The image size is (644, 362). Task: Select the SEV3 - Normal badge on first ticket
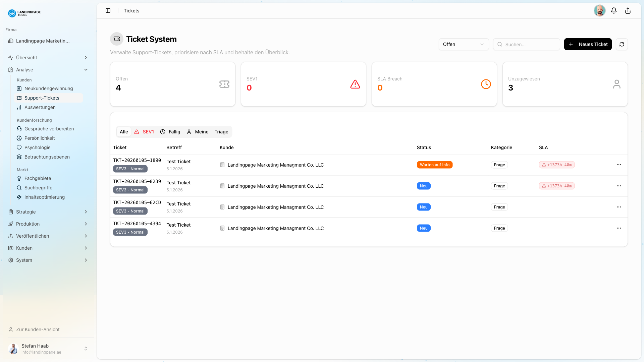[130, 169]
